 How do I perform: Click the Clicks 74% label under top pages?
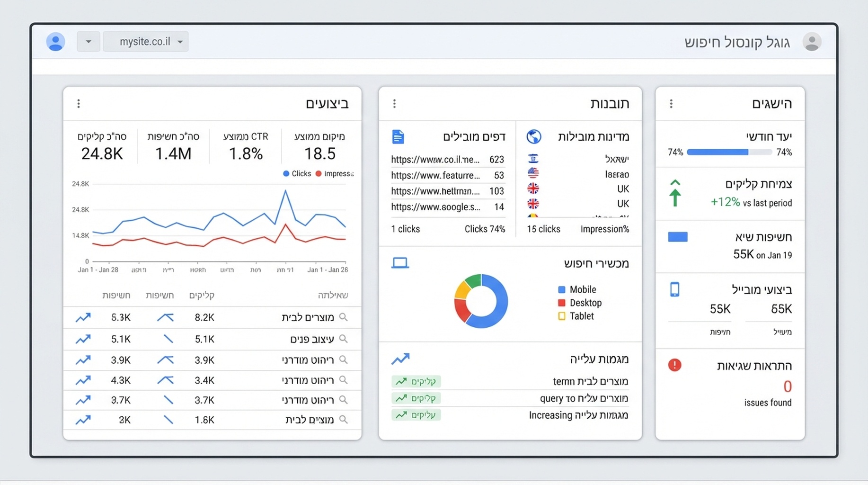[485, 229]
